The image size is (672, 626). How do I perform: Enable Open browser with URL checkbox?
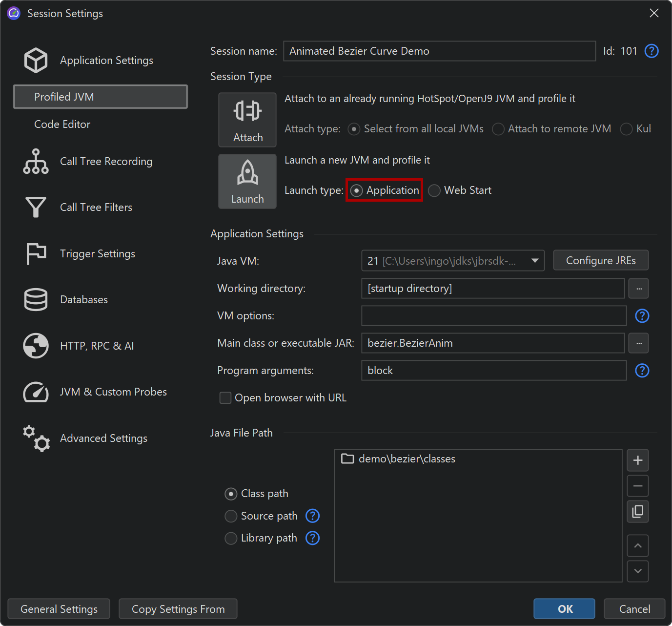pyautogui.click(x=225, y=398)
